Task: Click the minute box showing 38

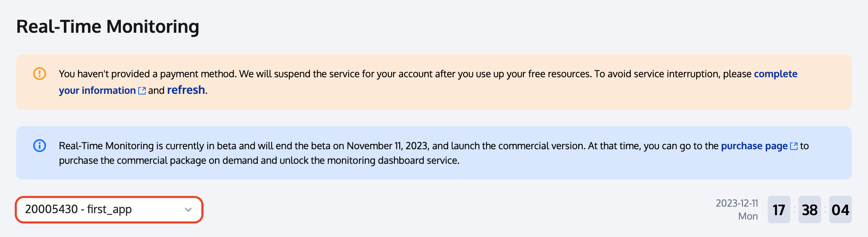Action: (x=809, y=209)
